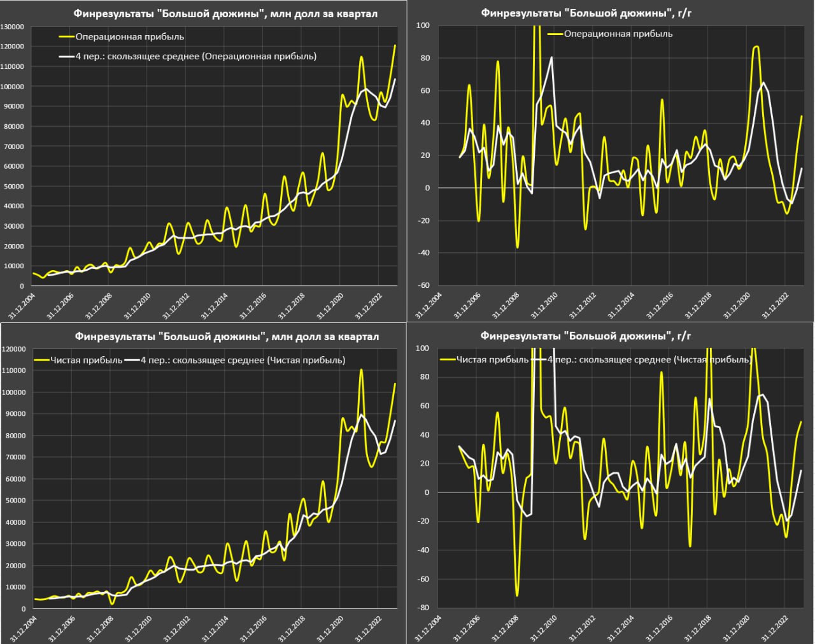Click x-axis date 31.12.2012 in top-left chart
This screenshot has width=815, height=644.
tap(176, 306)
